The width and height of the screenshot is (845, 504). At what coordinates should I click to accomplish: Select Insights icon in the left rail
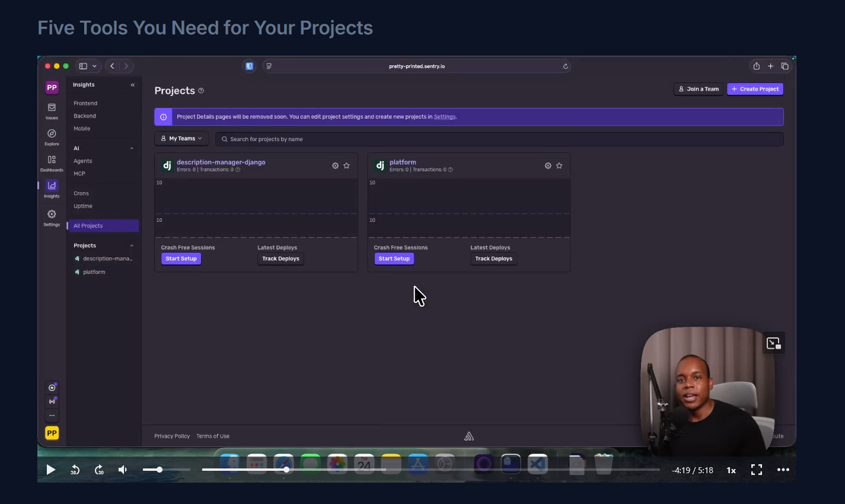click(x=52, y=189)
